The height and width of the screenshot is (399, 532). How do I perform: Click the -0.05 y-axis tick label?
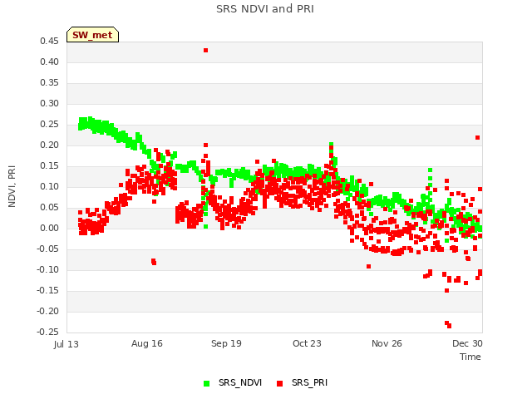click(x=48, y=249)
